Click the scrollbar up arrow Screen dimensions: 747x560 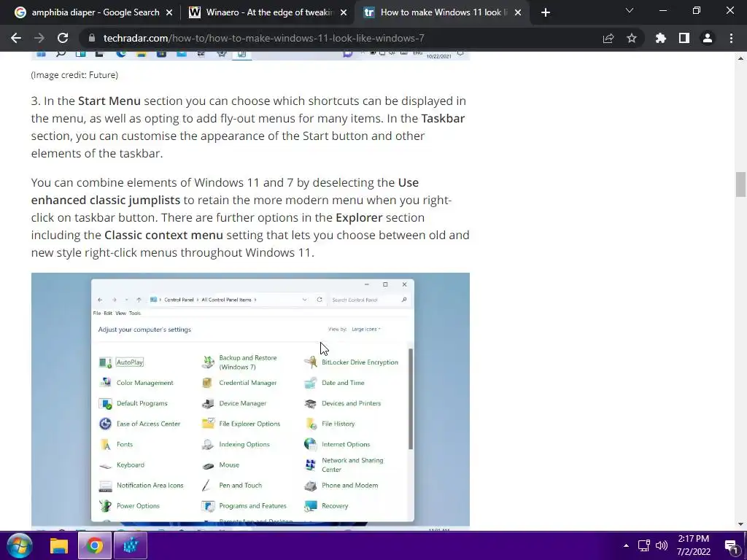coord(740,58)
